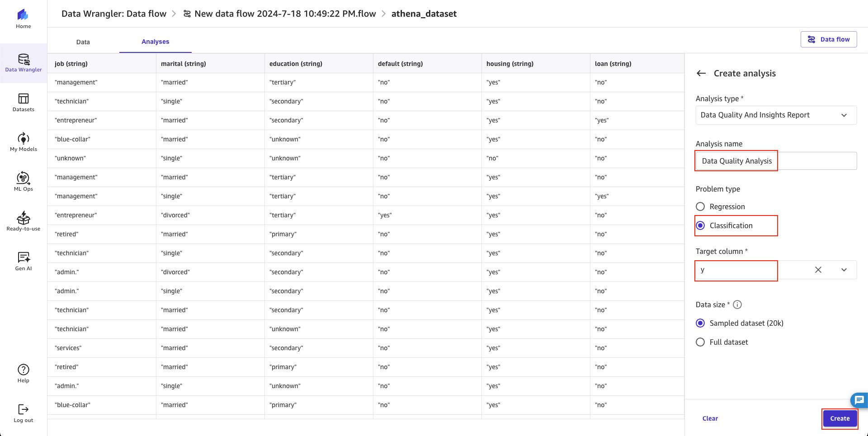Open the Datasets sidebar icon
Image resolution: width=868 pixels, height=436 pixels.
pyautogui.click(x=23, y=98)
